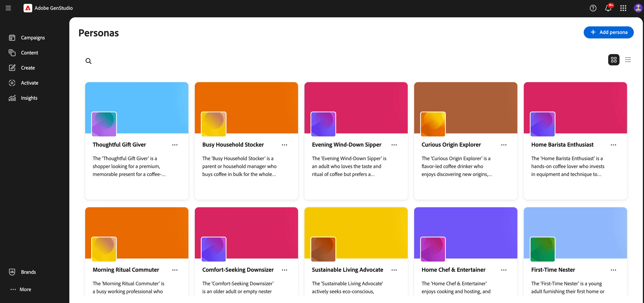Click the Add persona button
This screenshot has width=644, height=303.
(609, 32)
